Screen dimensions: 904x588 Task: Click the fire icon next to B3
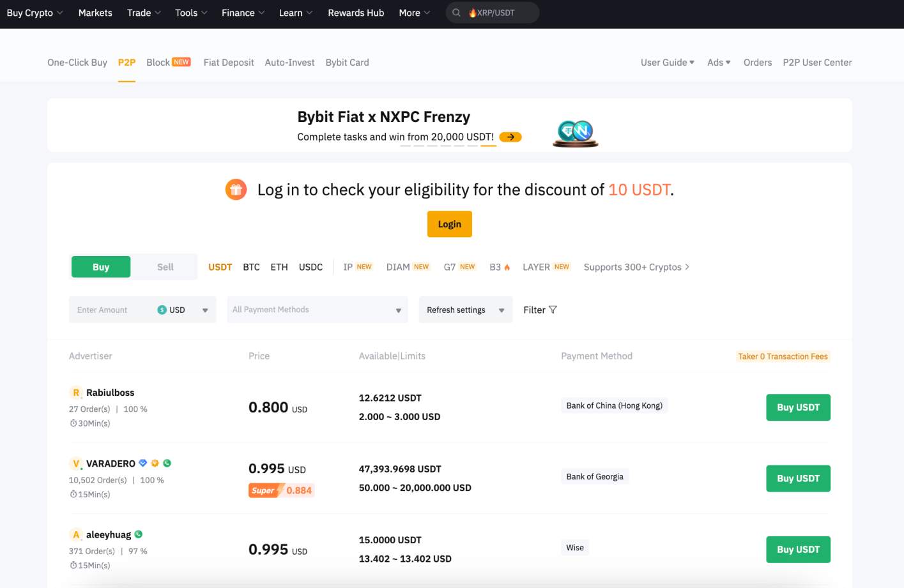tap(507, 268)
